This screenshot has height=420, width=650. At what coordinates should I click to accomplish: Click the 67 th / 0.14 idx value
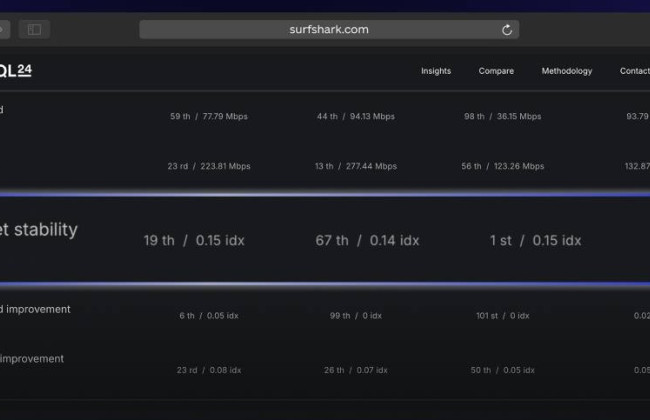367,240
